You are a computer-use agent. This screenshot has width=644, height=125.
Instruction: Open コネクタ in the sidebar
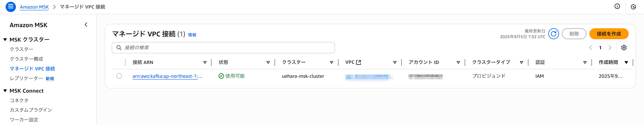pos(19,100)
